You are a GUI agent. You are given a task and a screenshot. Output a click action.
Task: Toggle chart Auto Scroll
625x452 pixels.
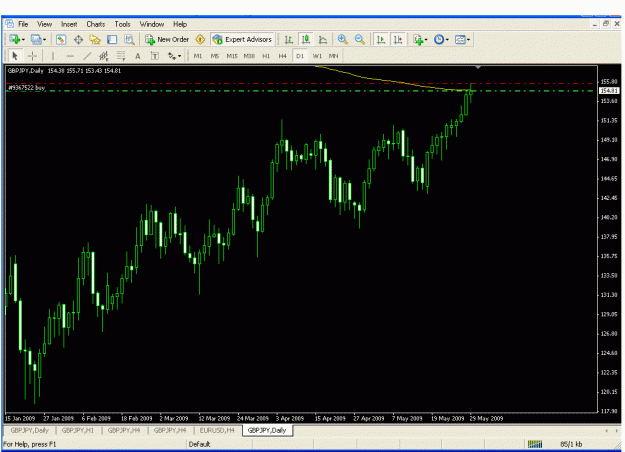(381, 39)
